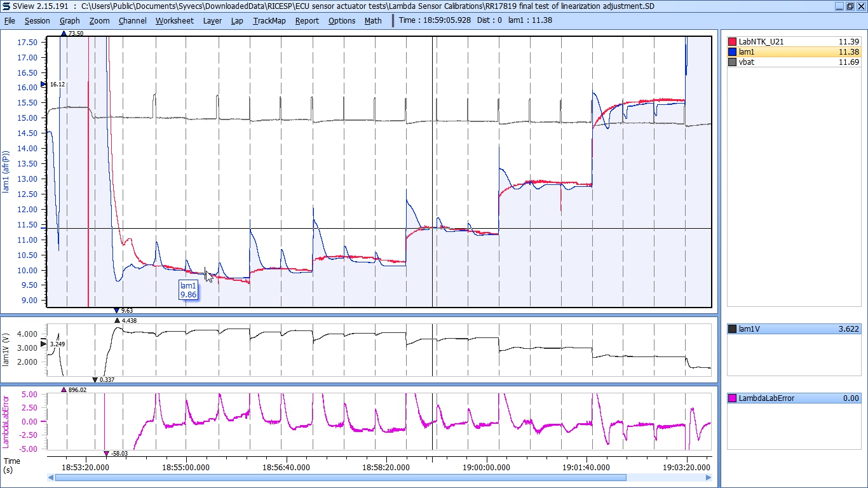
Task: Click the right arrow of time scrollbar
Action: point(709,477)
